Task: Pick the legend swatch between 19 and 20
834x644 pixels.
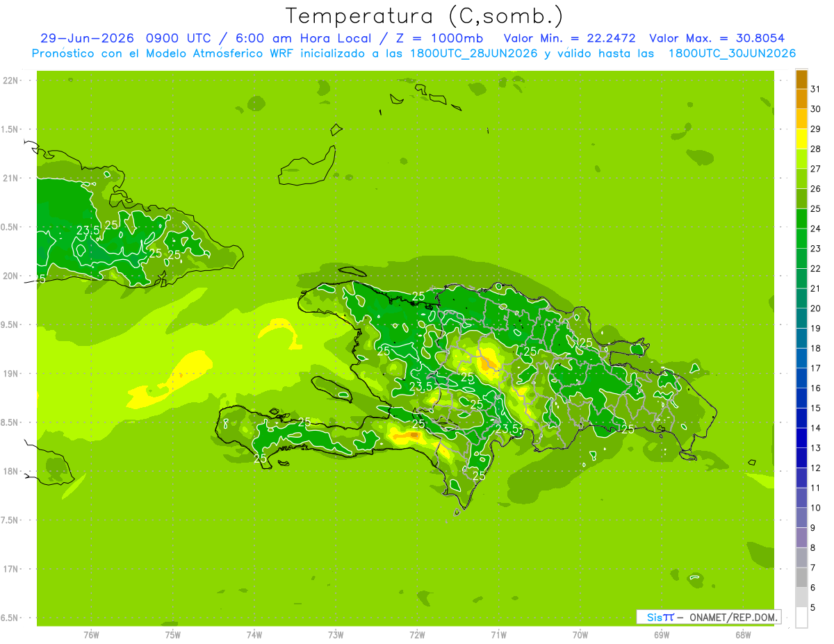Action: (801, 318)
